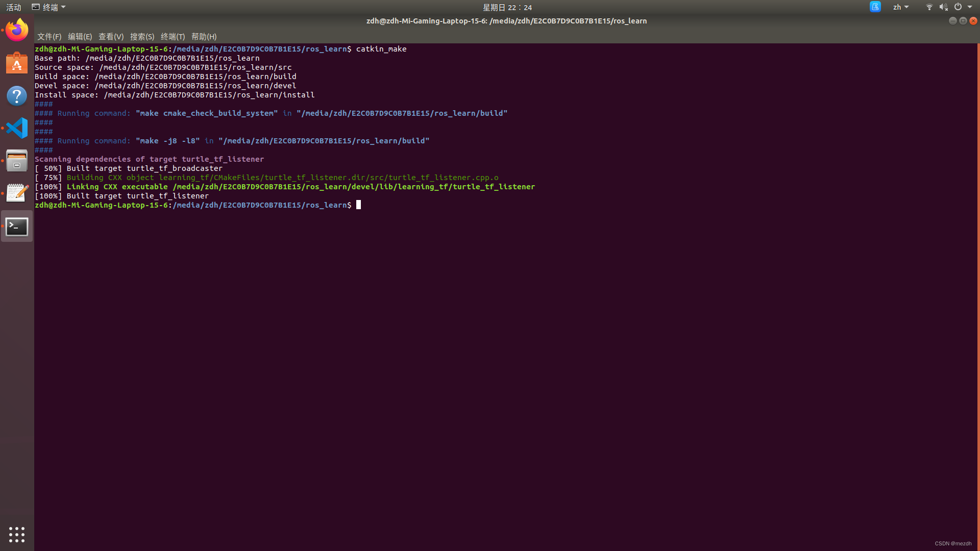Select the Terminal icon in the dock
Viewport: 980px width, 551px height.
(17, 226)
